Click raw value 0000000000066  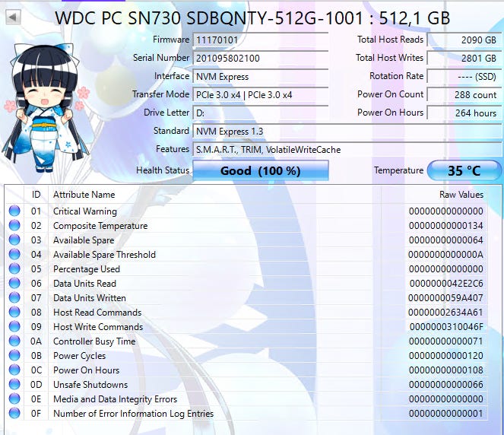click(x=445, y=385)
